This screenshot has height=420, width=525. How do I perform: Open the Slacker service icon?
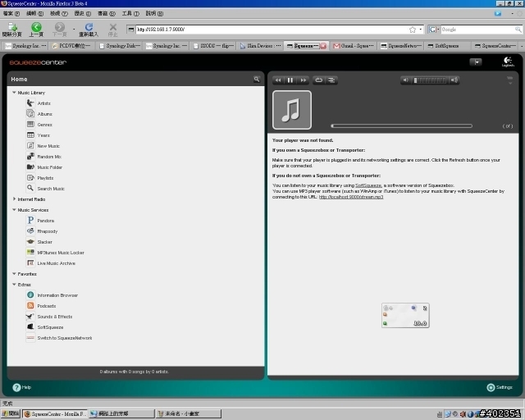coord(30,241)
